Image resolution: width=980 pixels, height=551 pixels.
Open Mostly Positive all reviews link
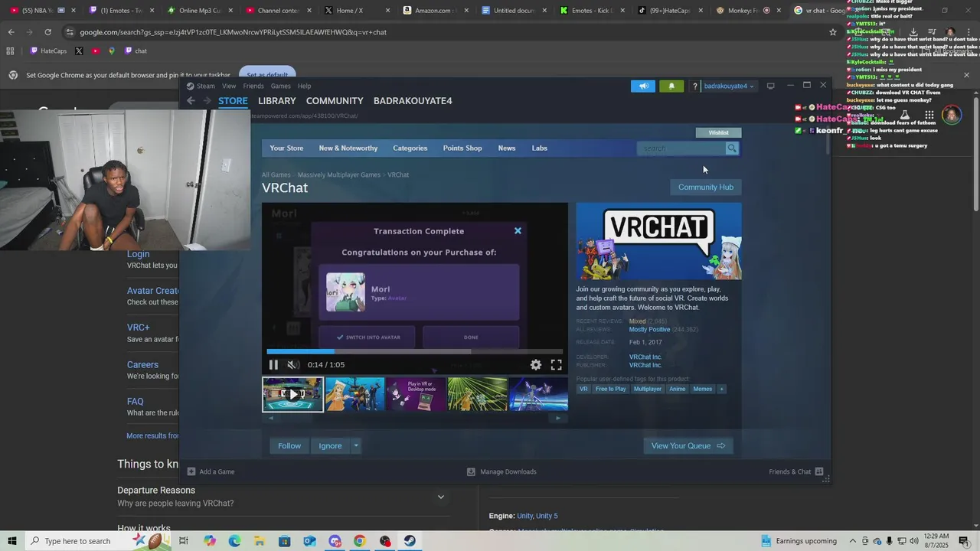[649, 330]
